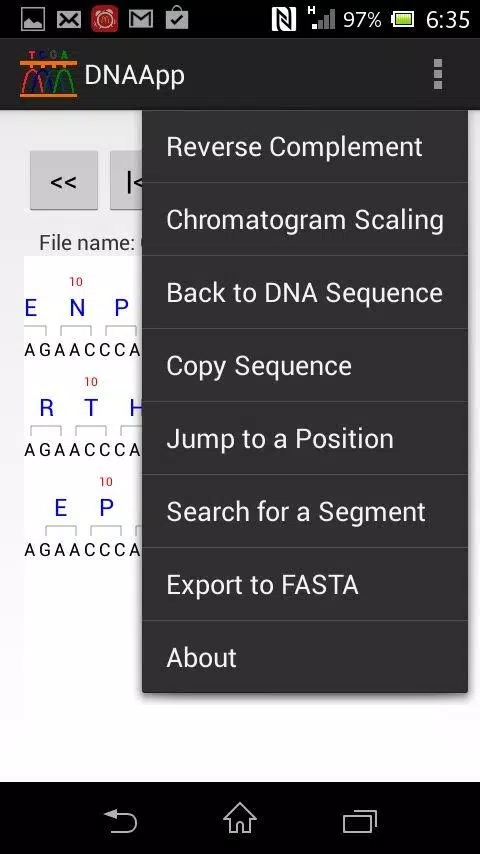This screenshot has width=480, height=854.
Task: Open the recent apps icon
Action: (x=360, y=821)
